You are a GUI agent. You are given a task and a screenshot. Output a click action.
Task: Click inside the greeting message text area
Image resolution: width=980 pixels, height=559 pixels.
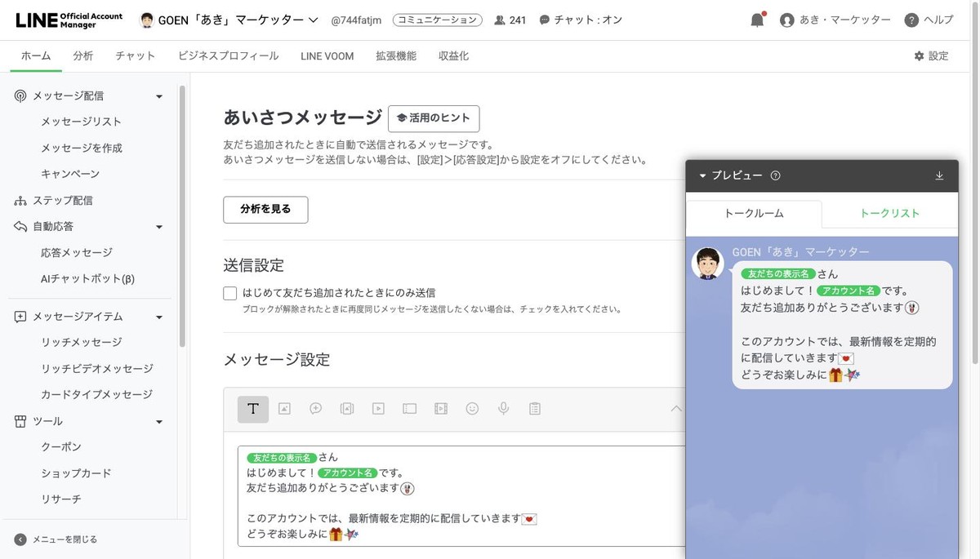click(x=461, y=495)
